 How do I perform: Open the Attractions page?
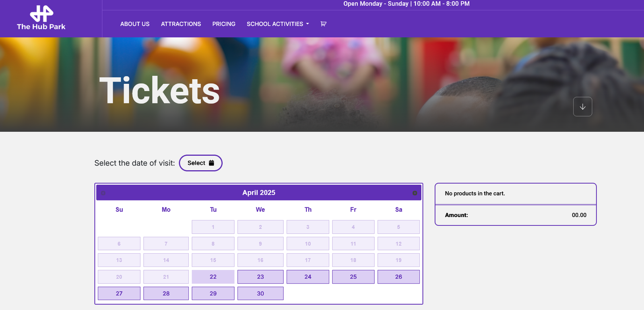[x=181, y=24]
